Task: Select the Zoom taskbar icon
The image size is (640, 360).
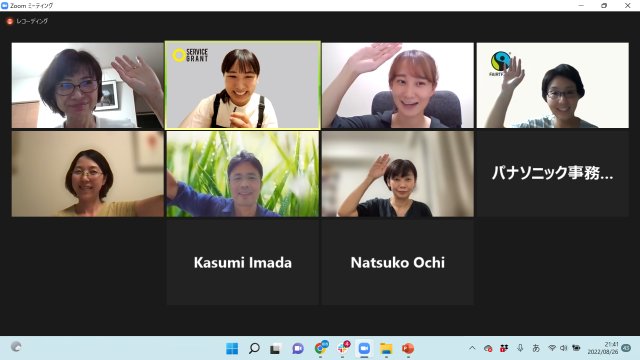Action: point(364,348)
